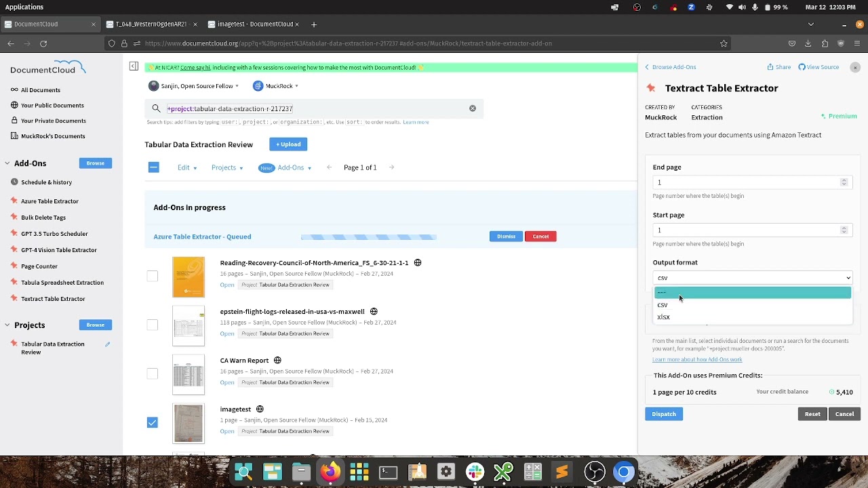Tick checkbox for Reading-Recovery-Council document
This screenshot has height=488, width=868.
152,276
